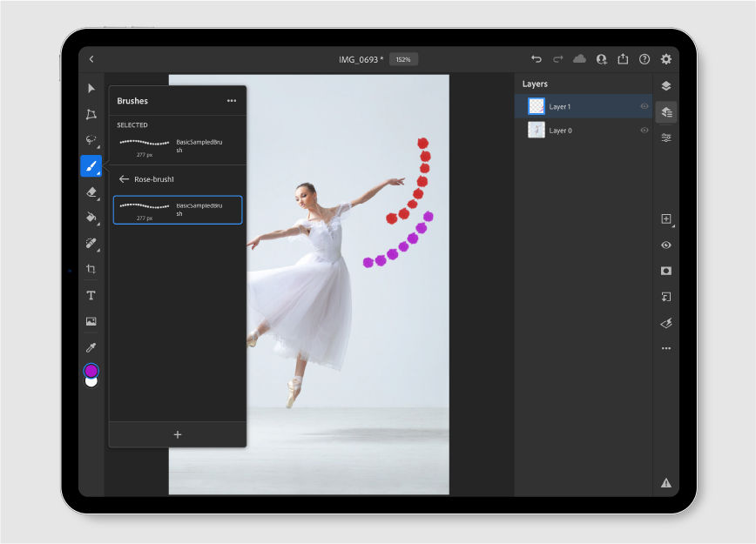Click the magenta foreground color swatch
The height and width of the screenshot is (544, 756).
coord(92,370)
